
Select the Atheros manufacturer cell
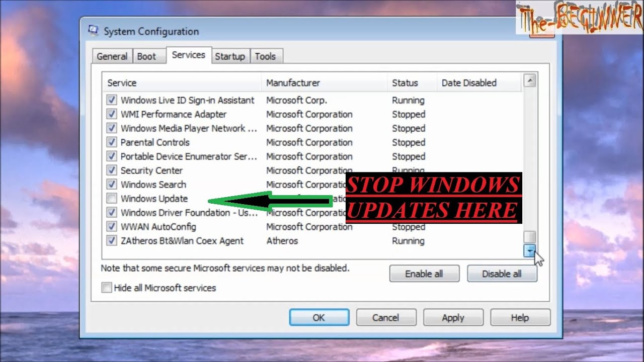coord(282,241)
